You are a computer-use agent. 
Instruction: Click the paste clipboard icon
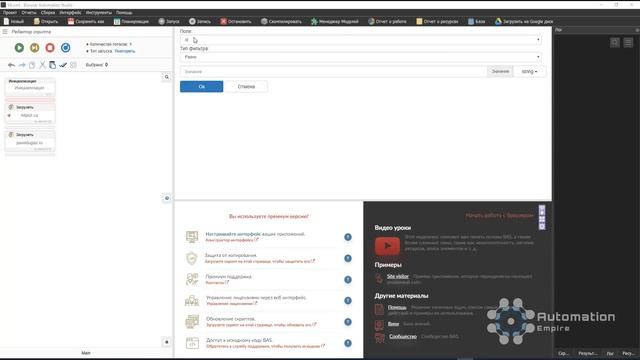click(53, 65)
